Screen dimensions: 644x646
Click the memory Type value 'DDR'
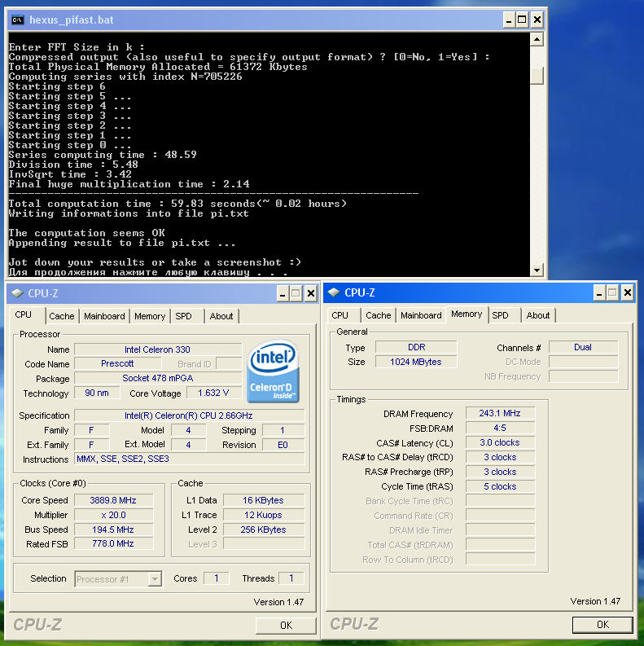416,347
